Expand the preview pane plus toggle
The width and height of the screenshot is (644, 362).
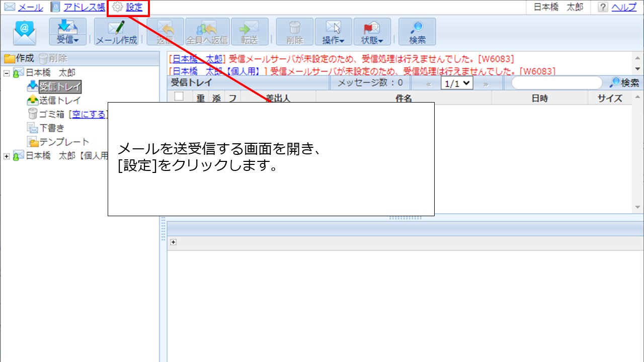tap(174, 242)
